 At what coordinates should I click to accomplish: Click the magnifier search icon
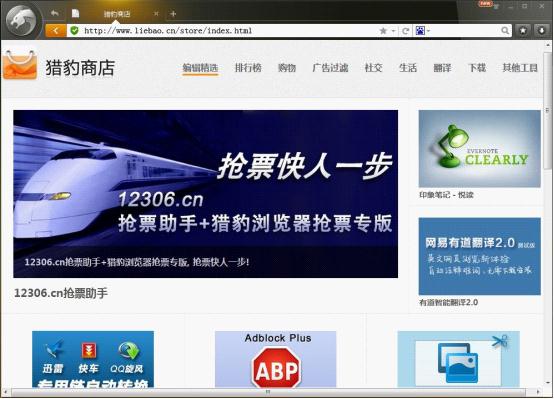pos(505,31)
